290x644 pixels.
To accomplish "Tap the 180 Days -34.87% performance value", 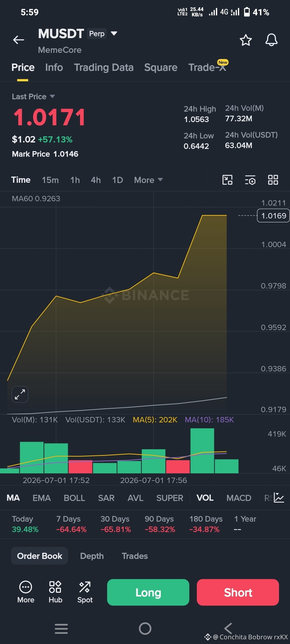I will [x=204, y=529].
